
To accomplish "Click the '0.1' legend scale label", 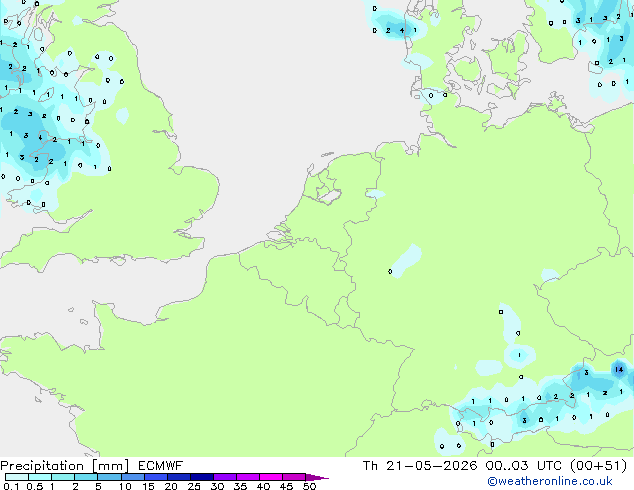I will click(x=11, y=486).
